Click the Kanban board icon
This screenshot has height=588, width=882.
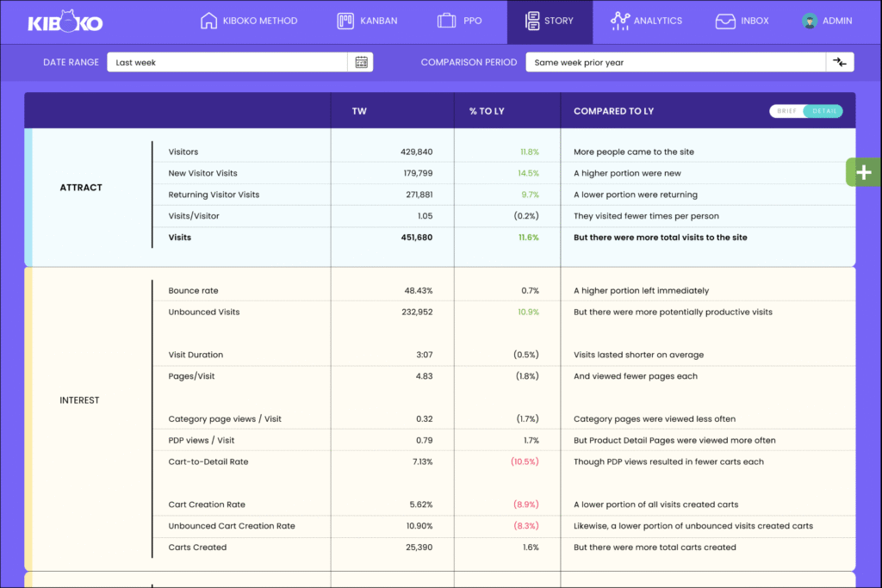point(345,21)
